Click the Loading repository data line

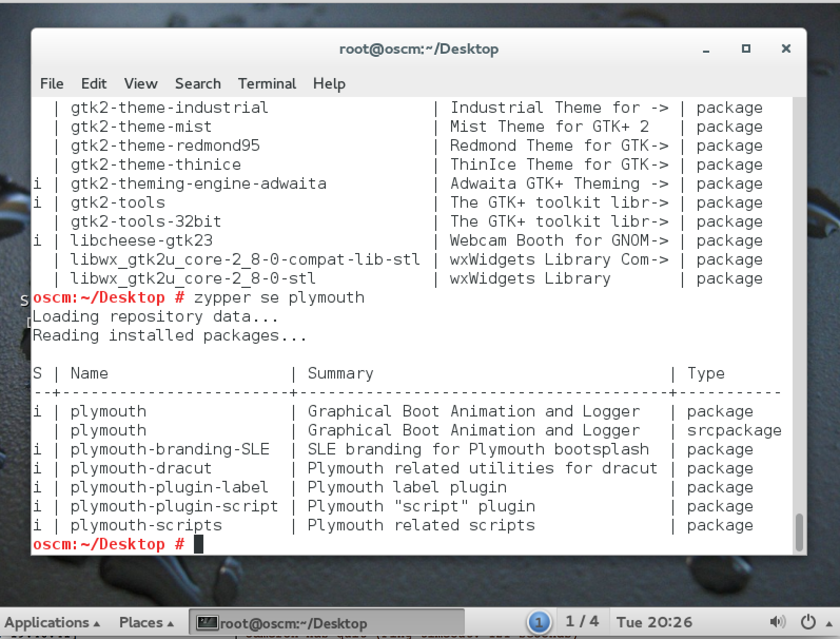point(155,316)
